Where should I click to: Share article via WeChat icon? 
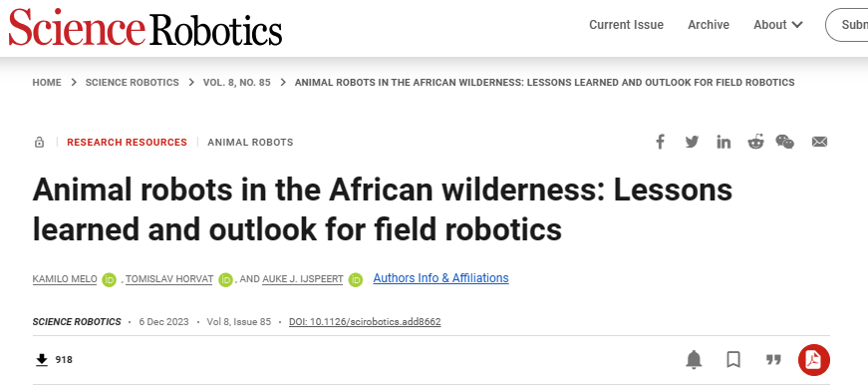(x=785, y=142)
